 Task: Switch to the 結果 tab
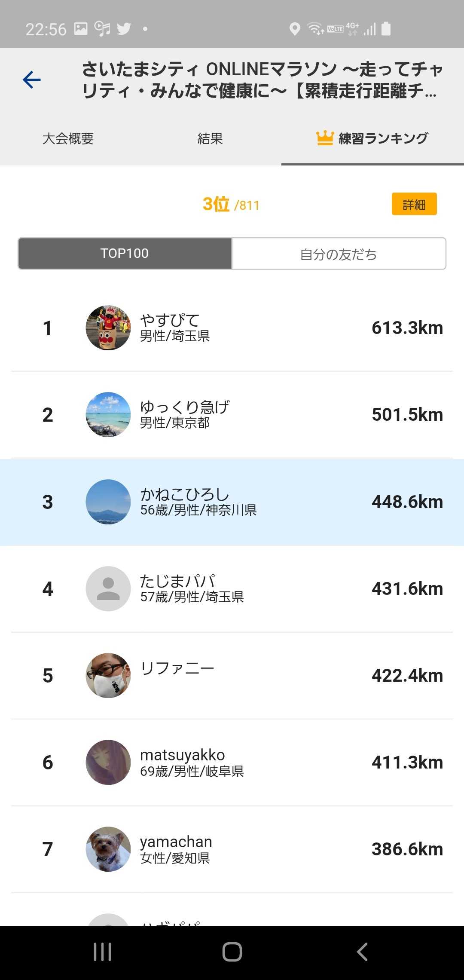point(210,138)
